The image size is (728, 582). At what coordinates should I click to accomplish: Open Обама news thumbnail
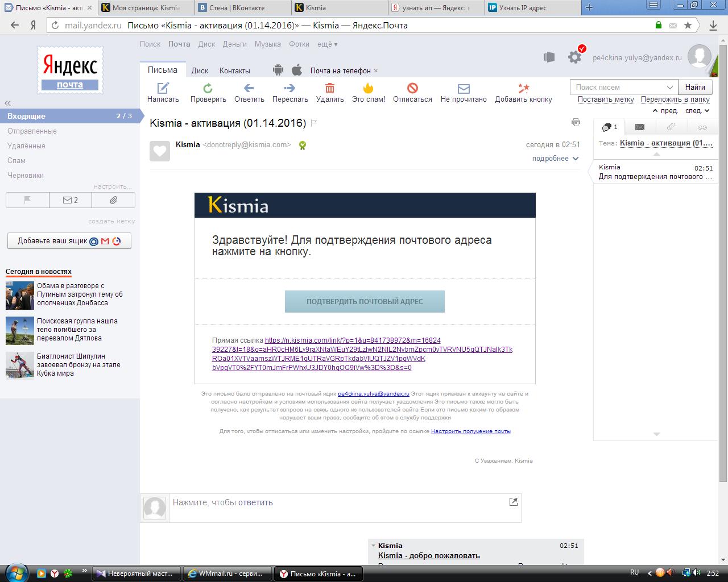pyautogui.click(x=20, y=296)
